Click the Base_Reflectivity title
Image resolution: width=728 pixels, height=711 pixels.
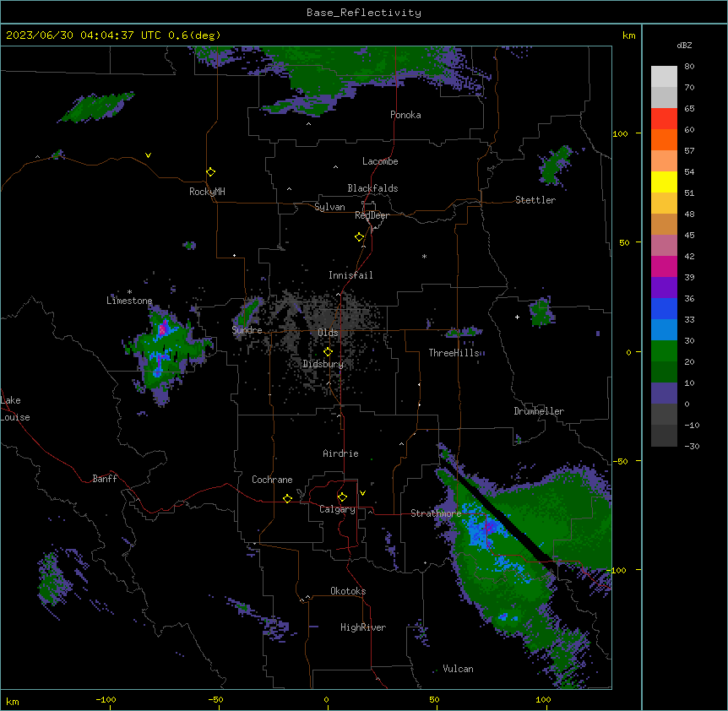click(x=364, y=13)
